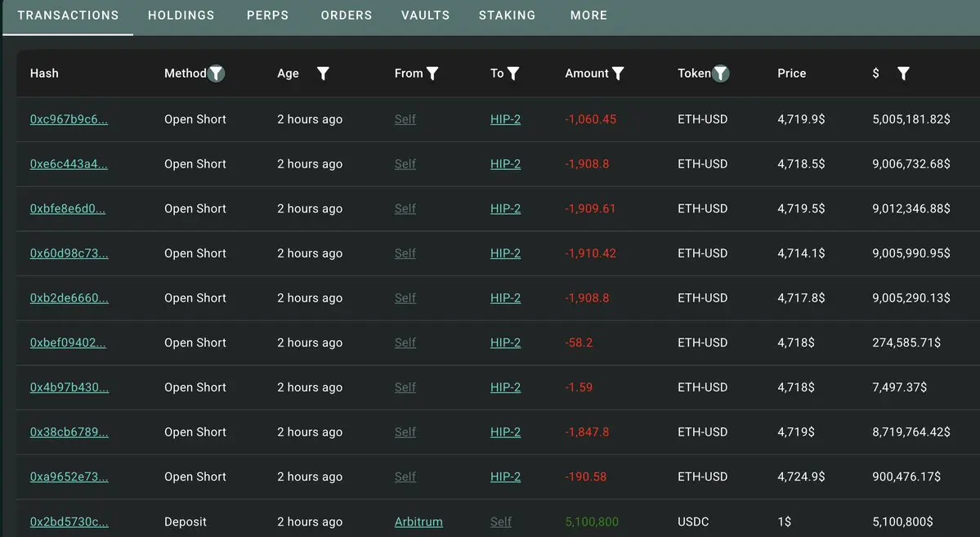Select the USDC token cell
Screen dimensions: 980x537
tap(693, 521)
